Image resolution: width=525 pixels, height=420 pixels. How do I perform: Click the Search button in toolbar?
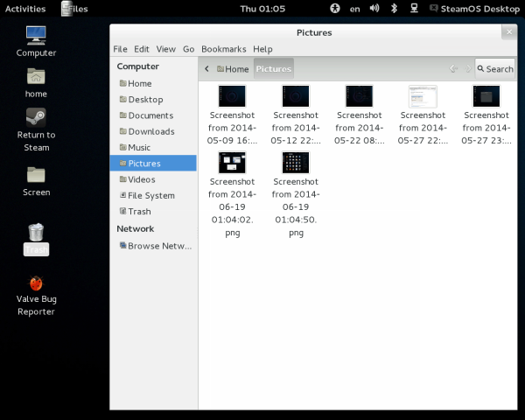493,69
